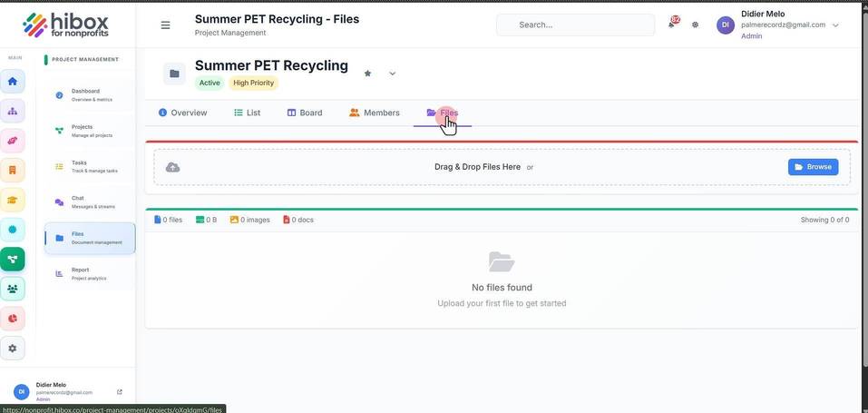Click the people group sidebar icon
Image resolution: width=868 pixels, height=413 pixels.
(12, 289)
